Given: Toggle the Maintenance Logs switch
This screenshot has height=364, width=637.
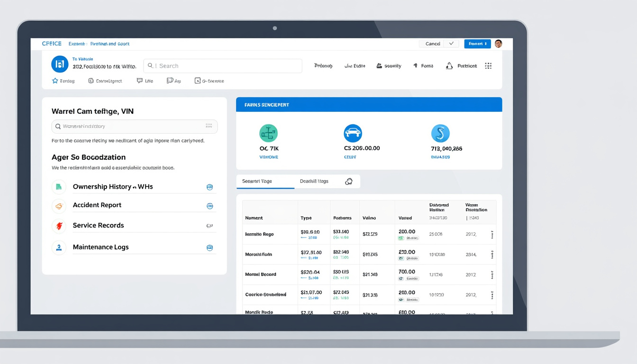Looking at the screenshot, I should coord(209,248).
